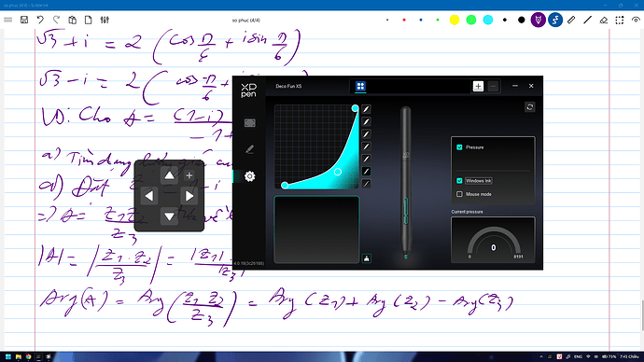Open Chrome from the taskbar
This screenshot has width=644, height=362.
[x=28, y=356]
